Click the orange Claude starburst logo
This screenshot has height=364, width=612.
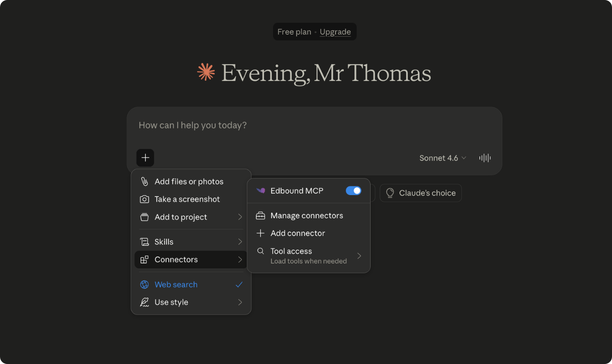click(x=206, y=72)
